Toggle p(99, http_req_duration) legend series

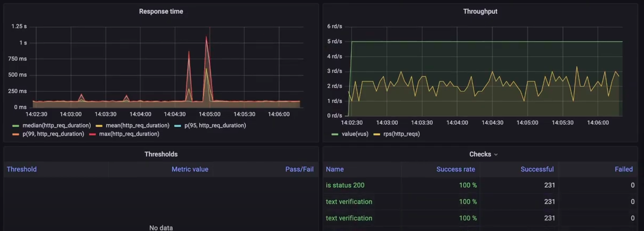click(53, 134)
